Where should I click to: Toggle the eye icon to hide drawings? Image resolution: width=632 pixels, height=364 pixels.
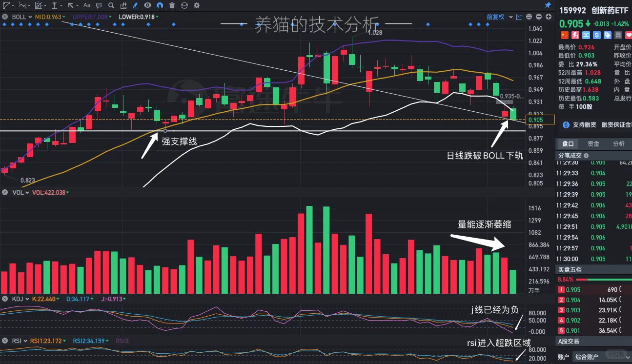coord(147,5)
